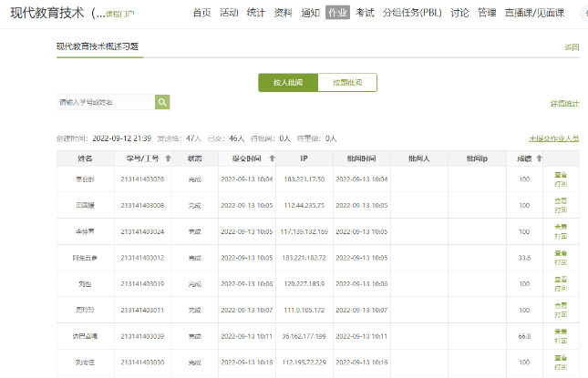Open the 作业 menu item
This screenshot has width=588, height=378.
coord(336,13)
